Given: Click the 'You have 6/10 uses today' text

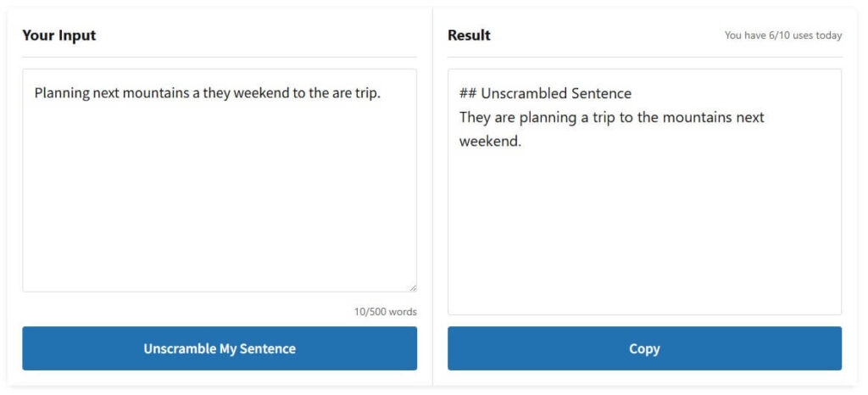Looking at the screenshot, I should click(x=783, y=36).
